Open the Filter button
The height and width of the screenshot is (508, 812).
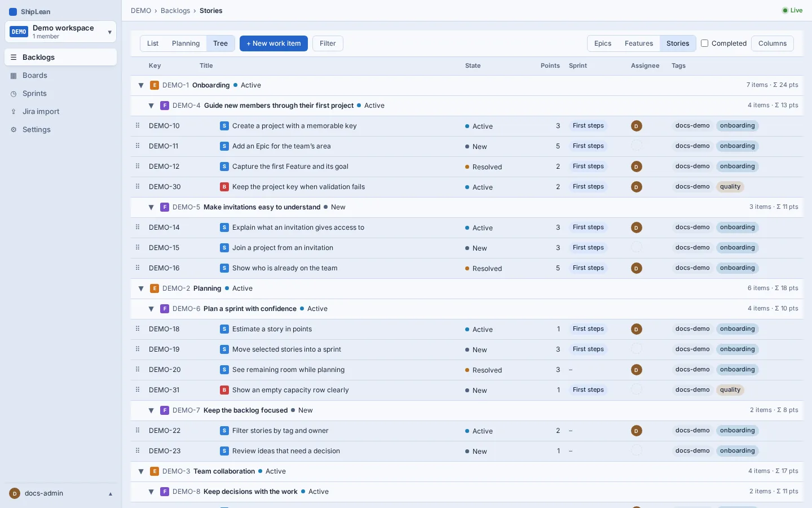click(328, 43)
